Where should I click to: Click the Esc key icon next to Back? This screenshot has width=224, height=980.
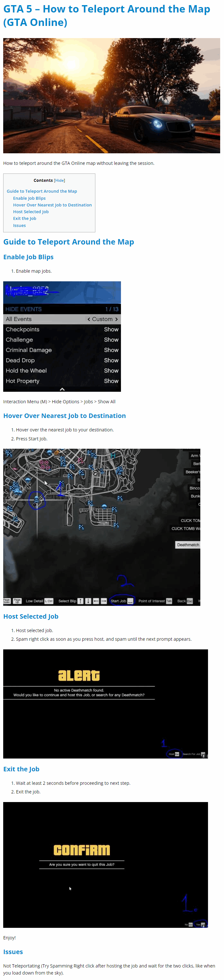point(190,601)
